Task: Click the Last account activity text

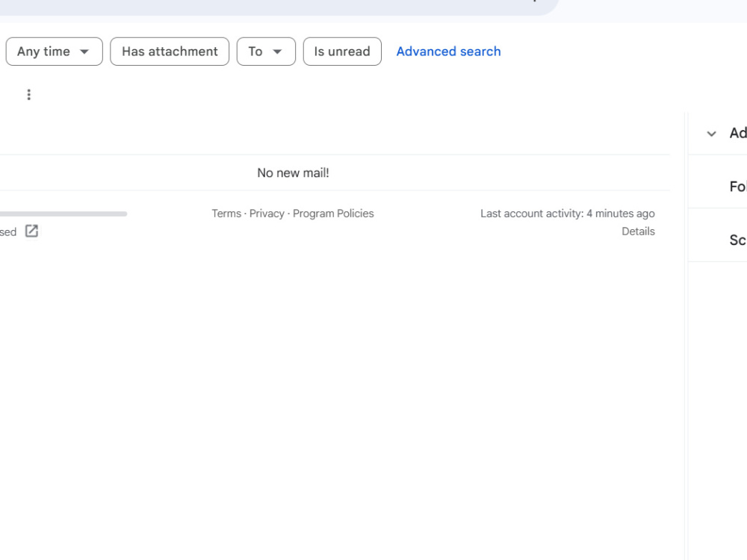Action: pyautogui.click(x=568, y=214)
